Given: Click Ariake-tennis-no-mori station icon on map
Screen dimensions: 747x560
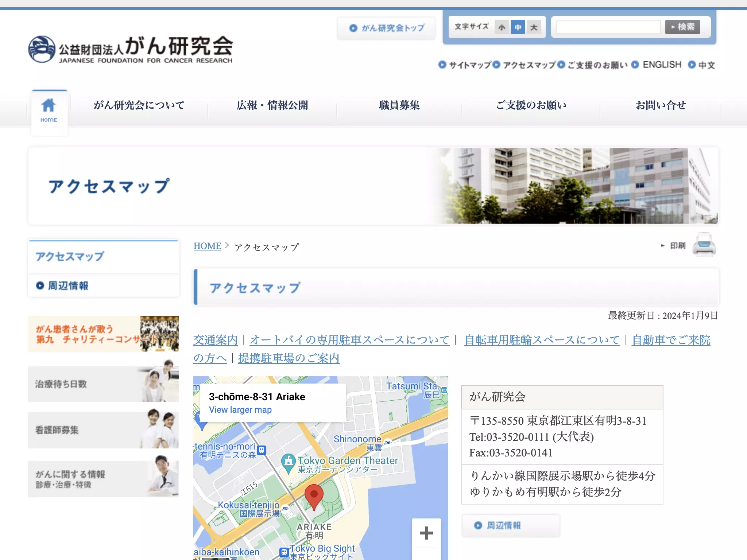Looking at the screenshot, I should (262, 450).
